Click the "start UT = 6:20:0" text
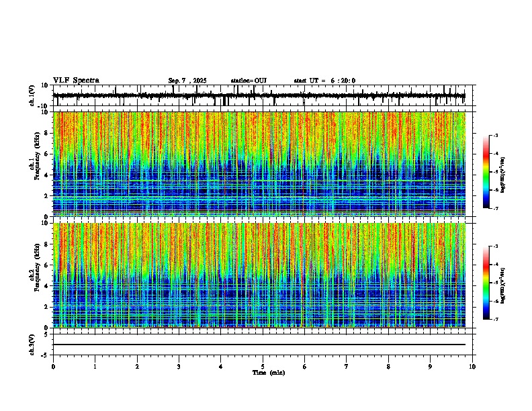 click(x=324, y=81)
